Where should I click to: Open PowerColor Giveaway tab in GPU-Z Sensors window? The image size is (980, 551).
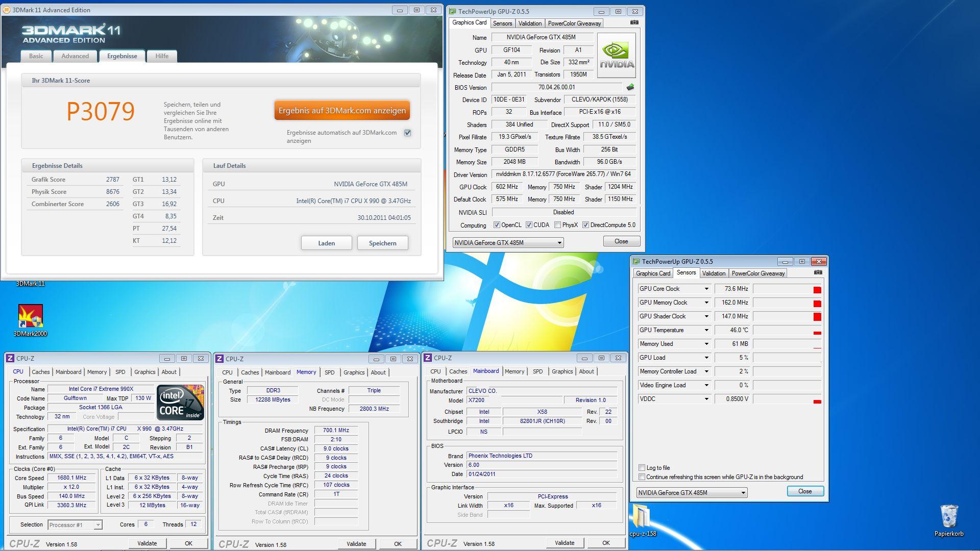click(758, 273)
